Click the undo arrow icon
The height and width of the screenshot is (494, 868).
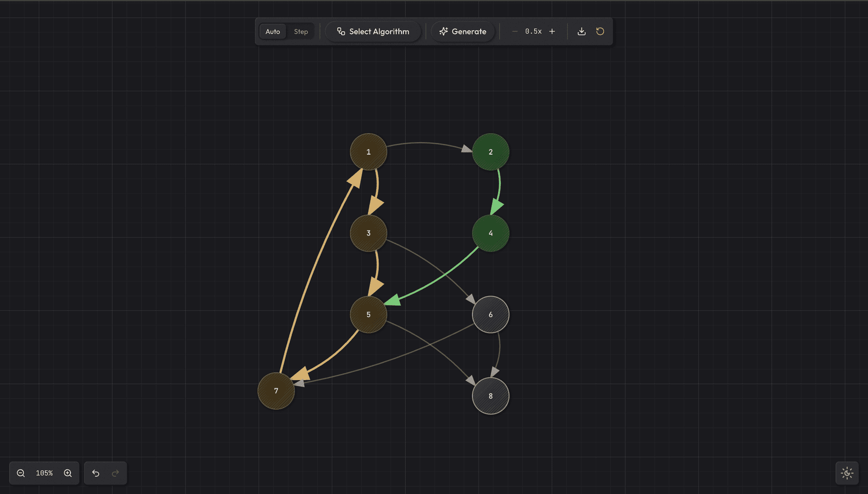[96, 473]
